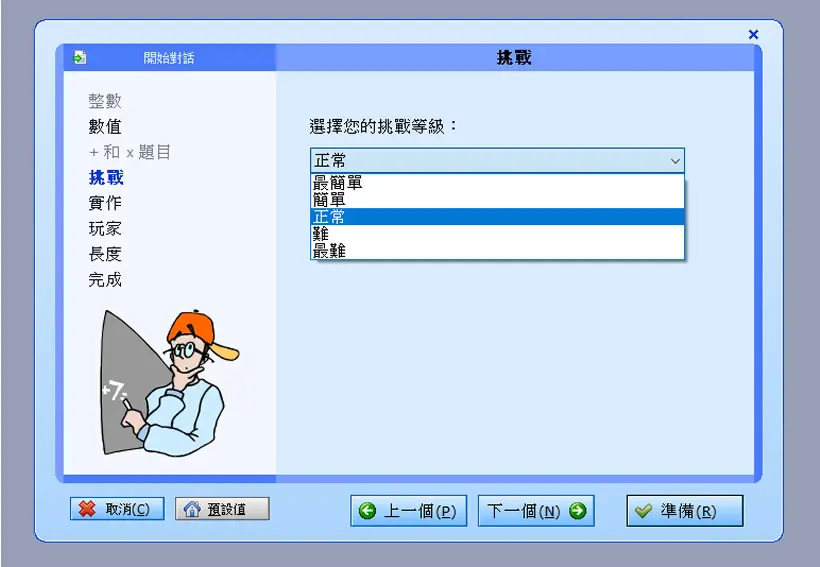The height and width of the screenshot is (567, 820).
Task: Click the red X icon on 取消 button
Action: point(87,509)
